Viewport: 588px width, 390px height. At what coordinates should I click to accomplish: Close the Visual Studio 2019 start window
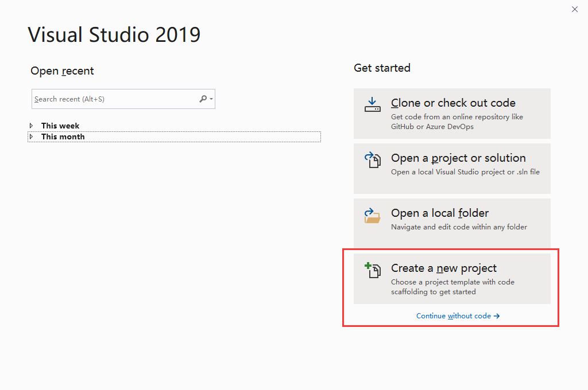(x=574, y=9)
